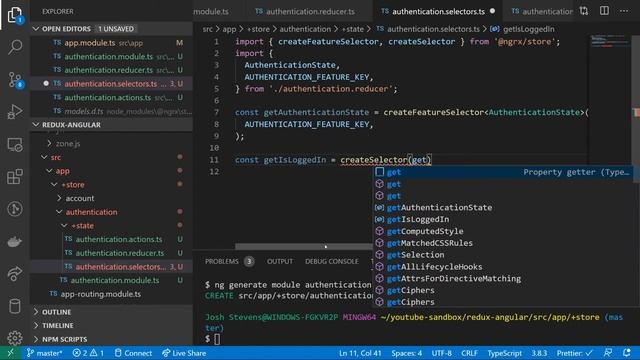Expand the NPM SCRIPTS section
Screen dimensions: 640x360
(111, 339)
